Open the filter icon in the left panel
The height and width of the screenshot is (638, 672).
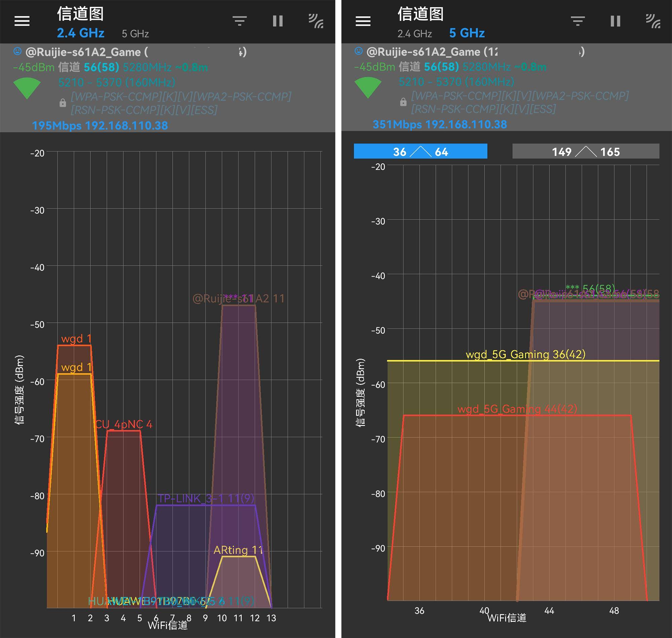click(240, 21)
